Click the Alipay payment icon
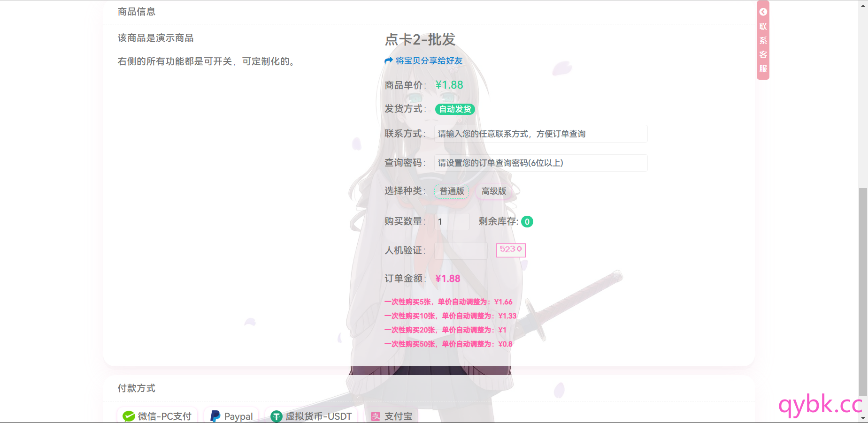 pos(374,416)
